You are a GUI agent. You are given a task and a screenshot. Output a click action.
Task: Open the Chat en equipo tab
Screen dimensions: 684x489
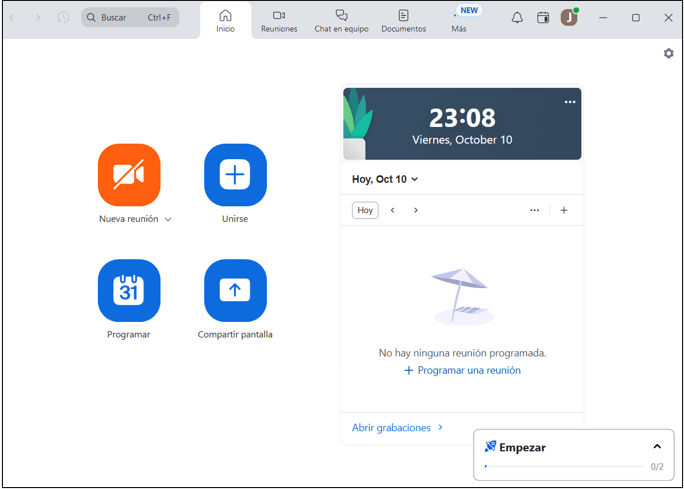pos(341,21)
